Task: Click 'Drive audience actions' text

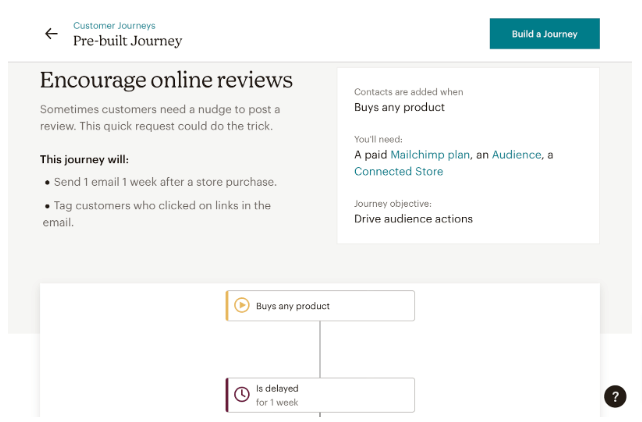Action: [x=413, y=219]
